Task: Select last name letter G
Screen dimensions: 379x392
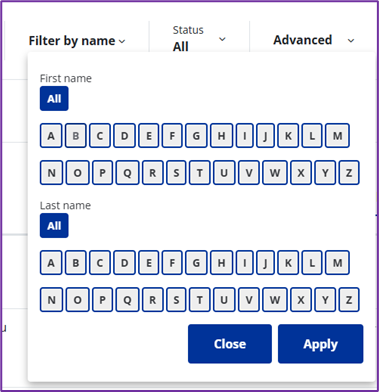Action: point(196,263)
